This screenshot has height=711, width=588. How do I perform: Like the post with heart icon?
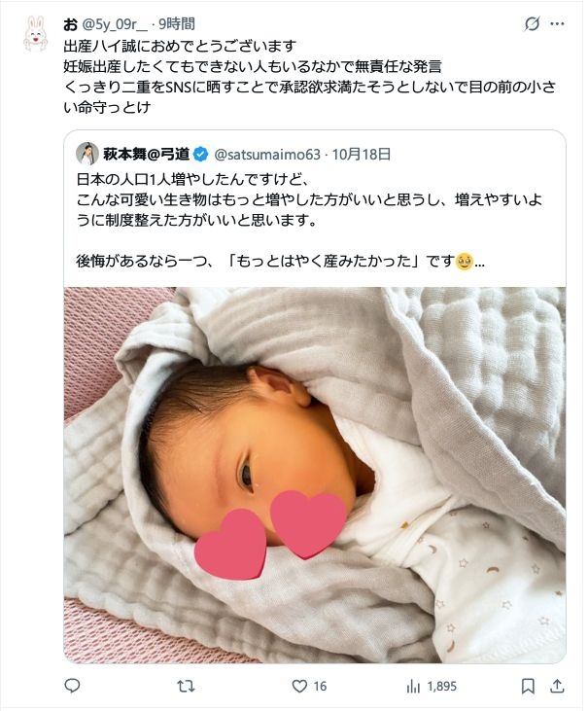[x=299, y=686]
